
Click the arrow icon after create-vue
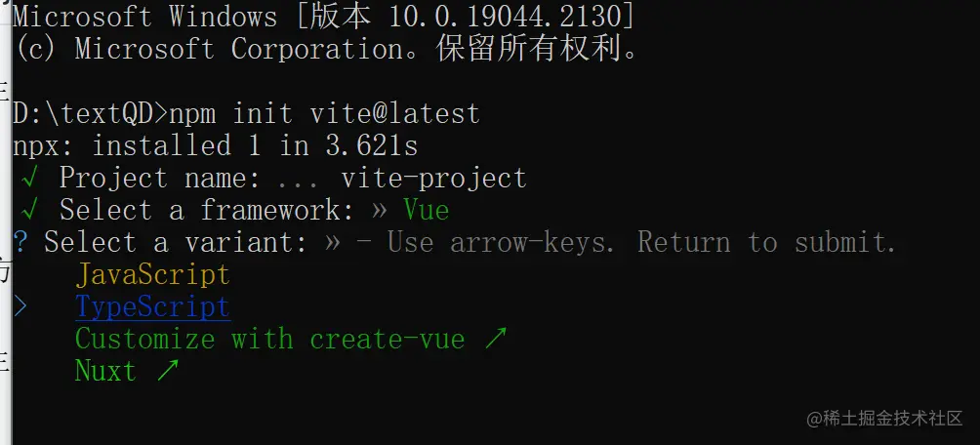[x=496, y=339]
